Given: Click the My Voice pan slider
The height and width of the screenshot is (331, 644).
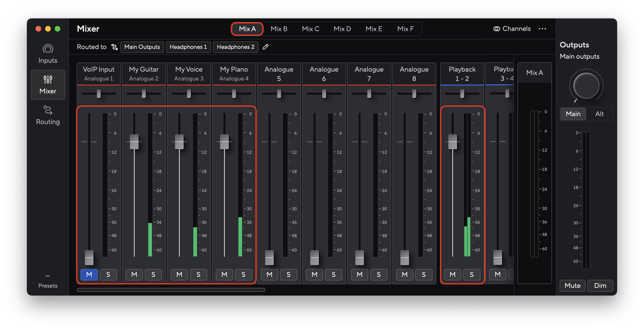Looking at the screenshot, I should (189, 94).
